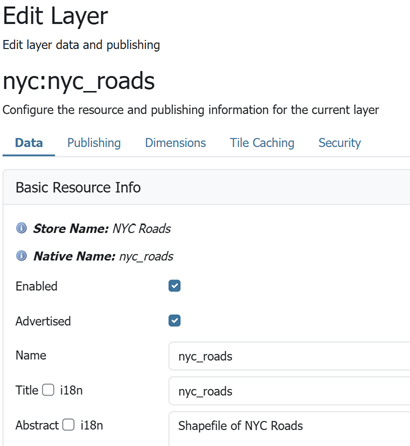Click the Title field containing nyc_roads
This screenshot has width=410, height=446.
(289, 391)
